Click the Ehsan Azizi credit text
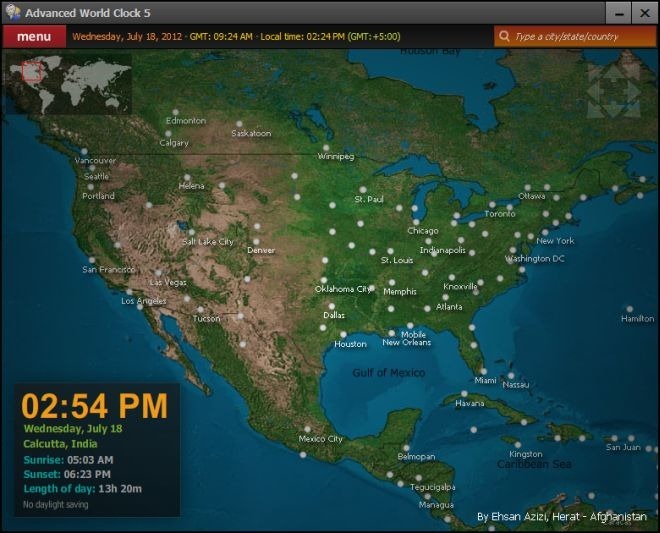660x533 pixels. [562, 517]
